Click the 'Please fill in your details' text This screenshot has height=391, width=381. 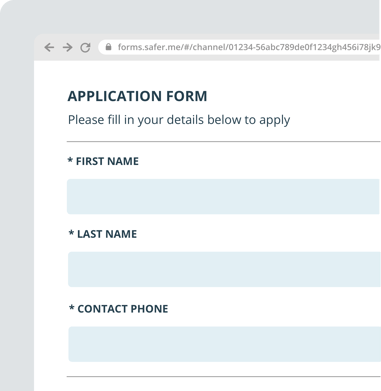179,120
